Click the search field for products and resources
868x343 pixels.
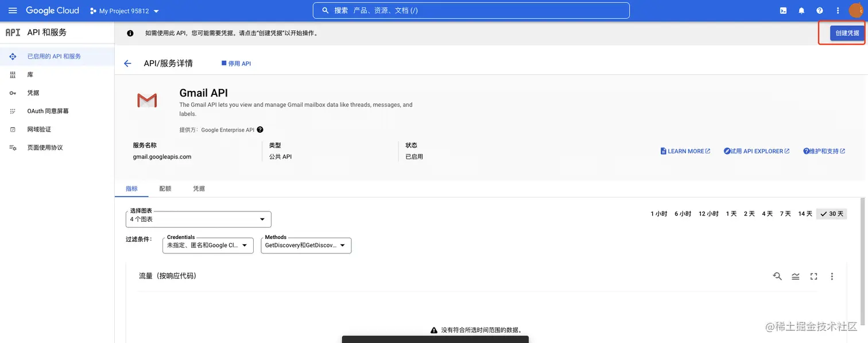[471, 10]
